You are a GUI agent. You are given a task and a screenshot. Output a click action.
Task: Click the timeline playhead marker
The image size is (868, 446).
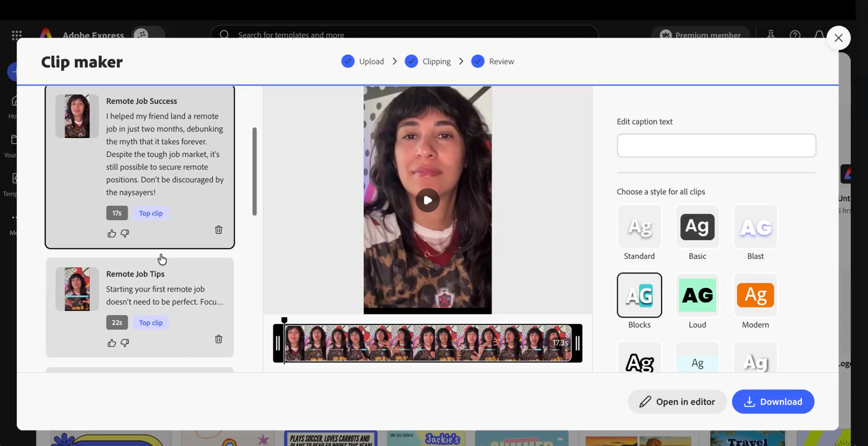point(285,320)
